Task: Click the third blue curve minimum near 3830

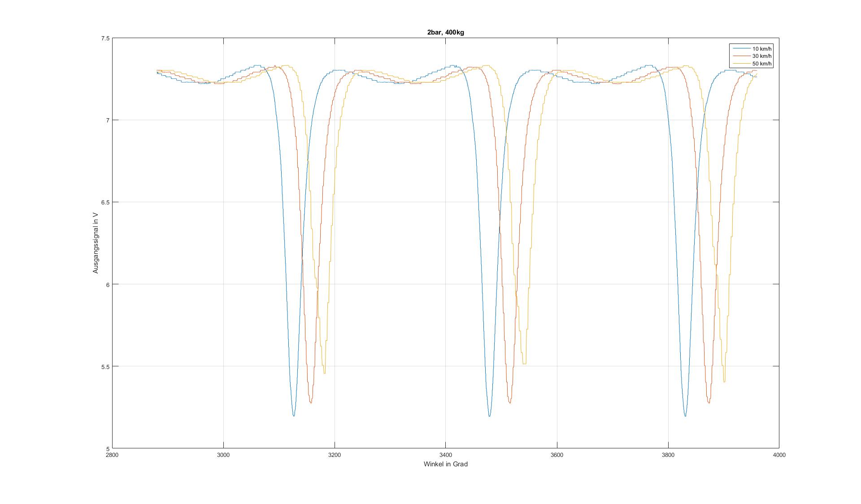Action: [685, 416]
